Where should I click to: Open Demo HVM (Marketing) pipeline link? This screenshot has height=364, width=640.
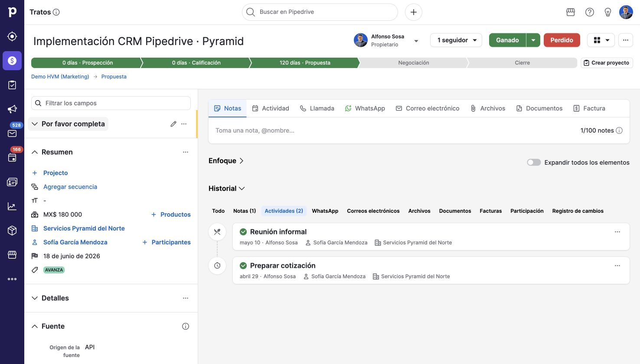[60, 77]
